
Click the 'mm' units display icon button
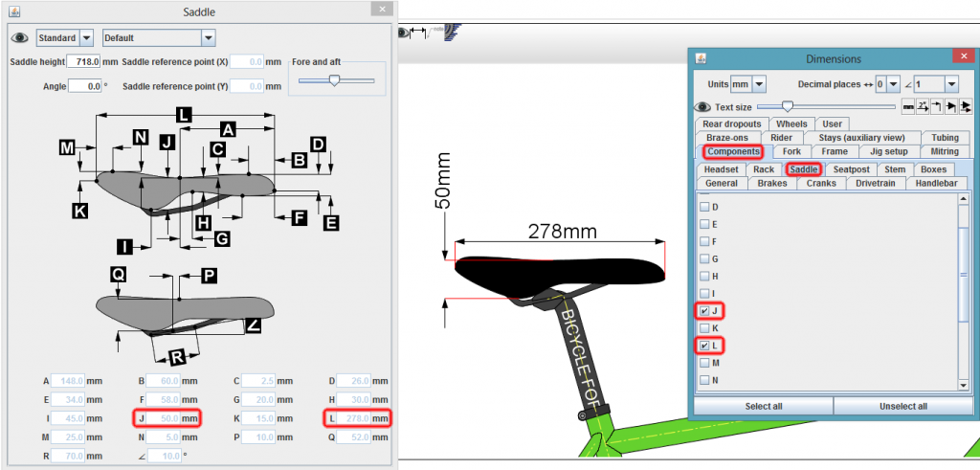pos(908,106)
